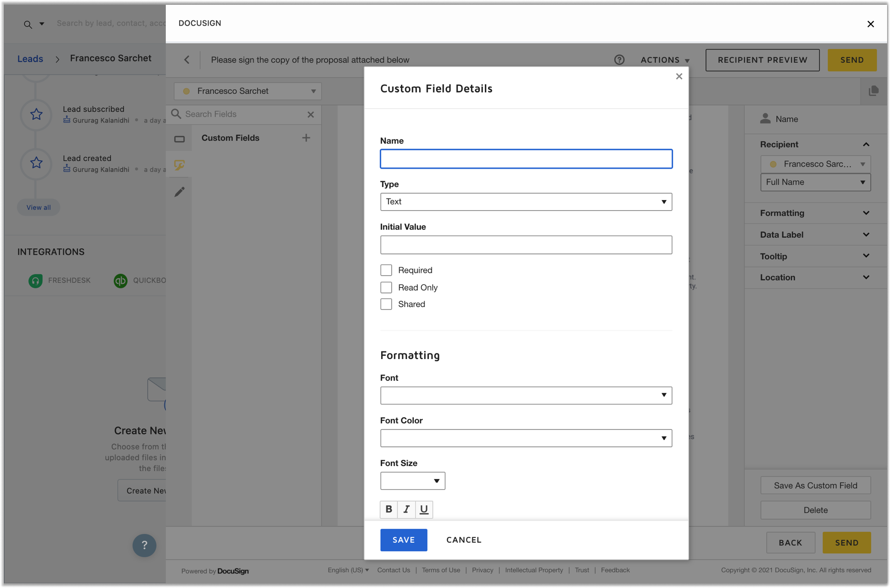
Task: Open the Font Color dropdown
Action: [526, 438]
